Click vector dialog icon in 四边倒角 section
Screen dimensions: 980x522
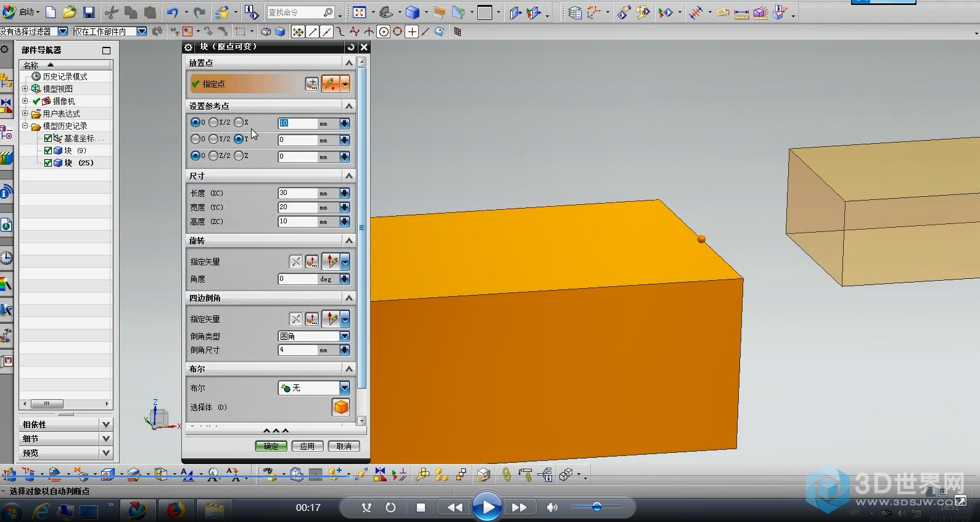pyautogui.click(x=312, y=319)
